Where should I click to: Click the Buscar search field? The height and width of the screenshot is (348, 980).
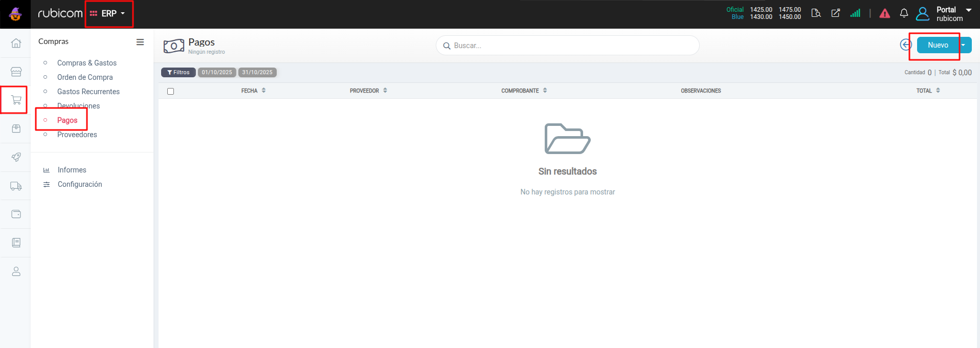click(568, 46)
